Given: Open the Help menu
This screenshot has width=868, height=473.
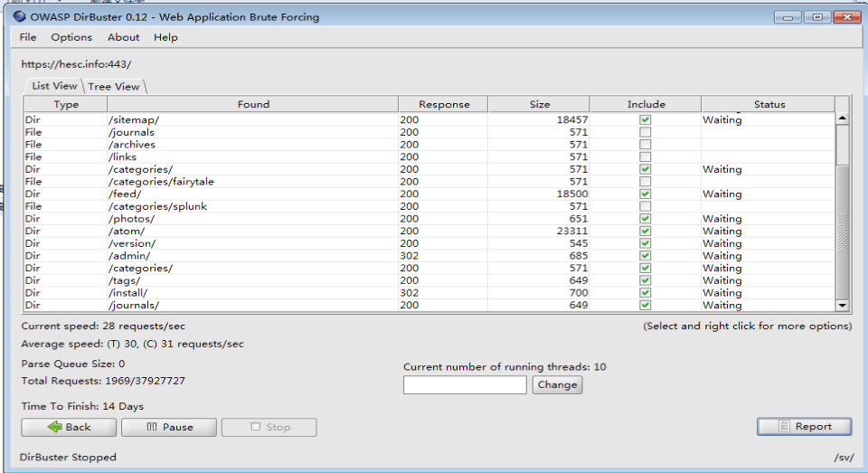Looking at the screenshot, I should tap(165, 37).
